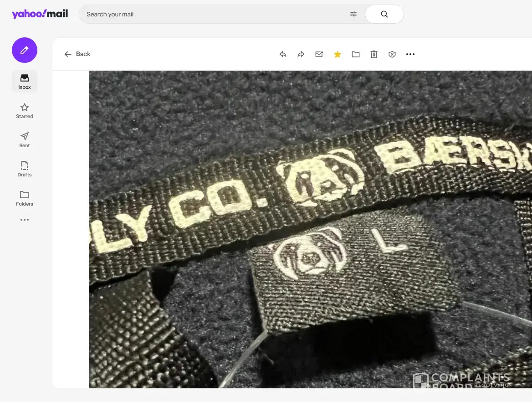Open the Move to folder menu

point(356,54)
